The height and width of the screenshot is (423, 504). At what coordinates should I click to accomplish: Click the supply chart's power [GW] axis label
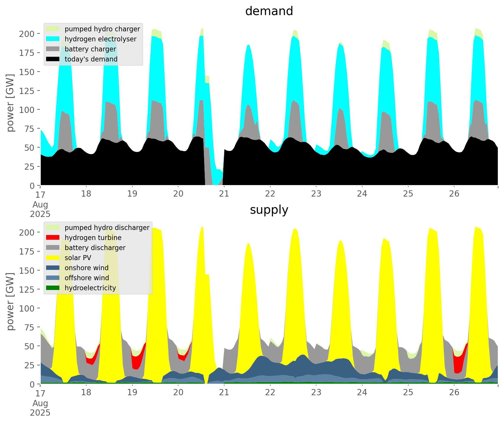pos(10,302)
